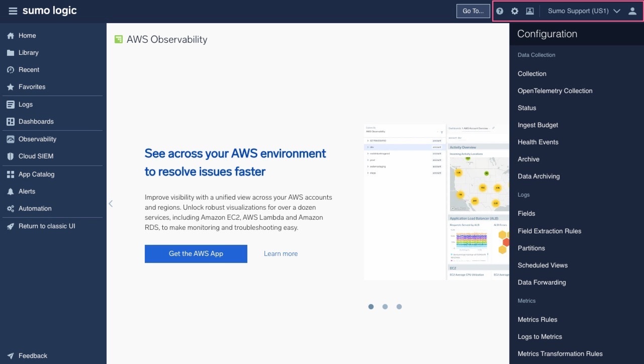This screenshot has width=644, height=364.
Task: Select the third carousel dot
Action: tap(399, 307)
